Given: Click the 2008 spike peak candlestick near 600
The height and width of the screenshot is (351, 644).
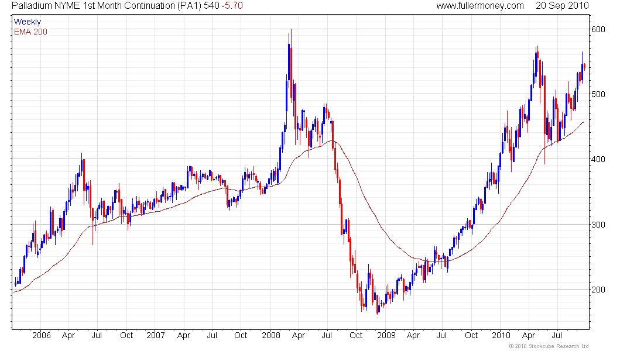Looking at the screenshot, I should click(291, 66).
